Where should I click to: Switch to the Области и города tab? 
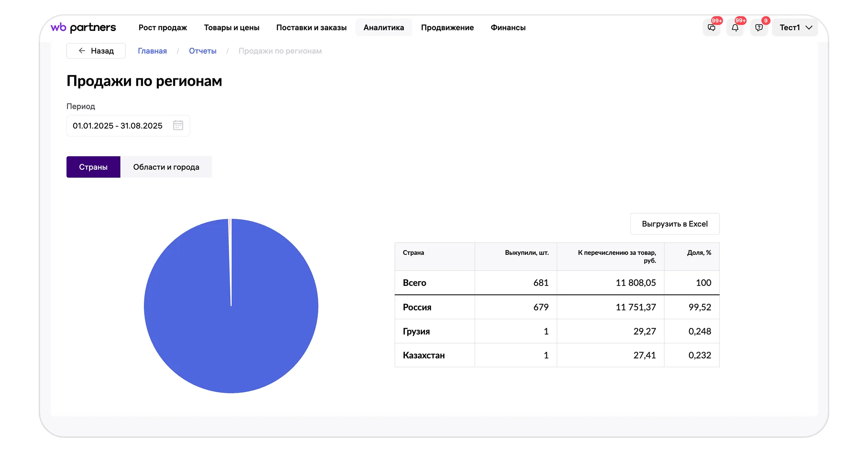[x=166, y=167]
